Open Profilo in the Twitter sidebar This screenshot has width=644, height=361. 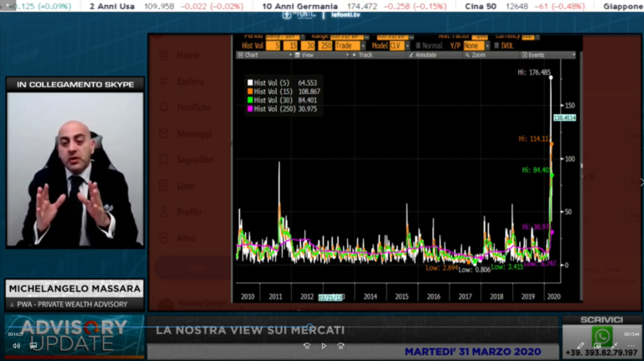190,212
